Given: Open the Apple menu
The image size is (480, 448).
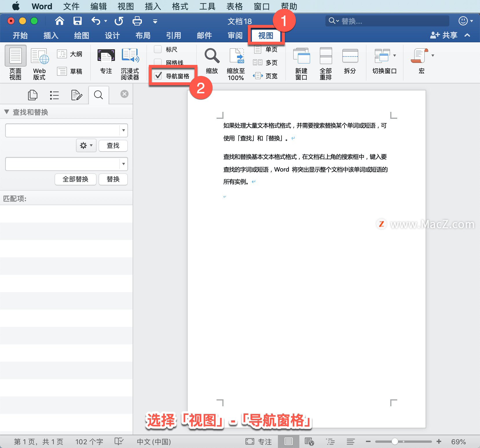Looking at the screenshot, I should click(x=16, y=6).
